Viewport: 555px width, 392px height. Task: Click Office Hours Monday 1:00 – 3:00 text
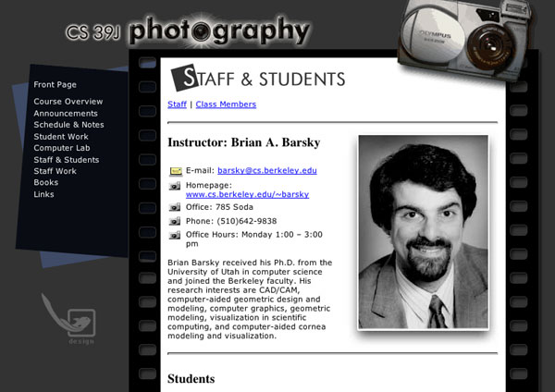(254, 239)
